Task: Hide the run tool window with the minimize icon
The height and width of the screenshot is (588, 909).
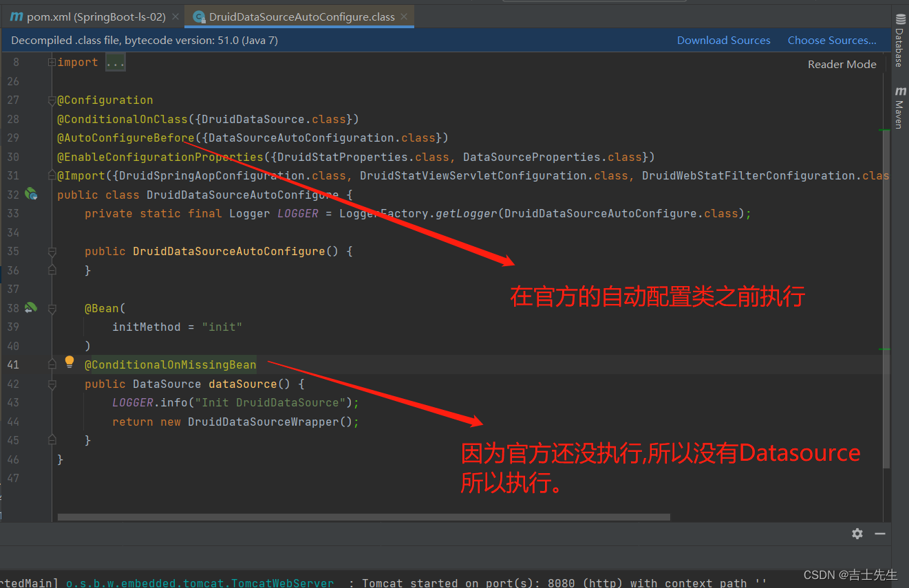Action: pyautogui.click(x=880, y=534)
